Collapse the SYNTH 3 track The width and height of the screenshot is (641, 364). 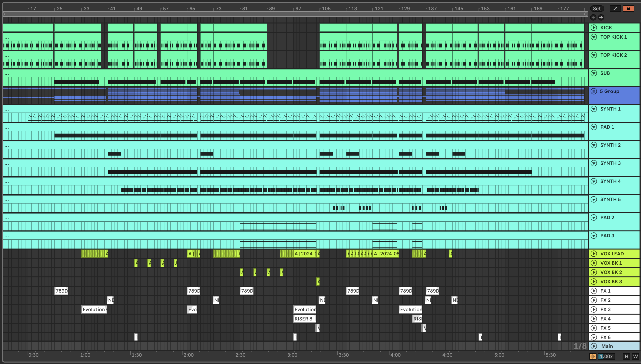click(594, 163)
